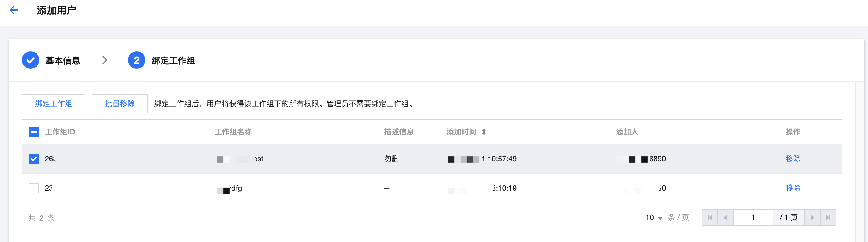Click the 添加时间 sort arrows
The height and width of the screenshot is (242, 868).
pyautogui.click(x=484, y=132)
